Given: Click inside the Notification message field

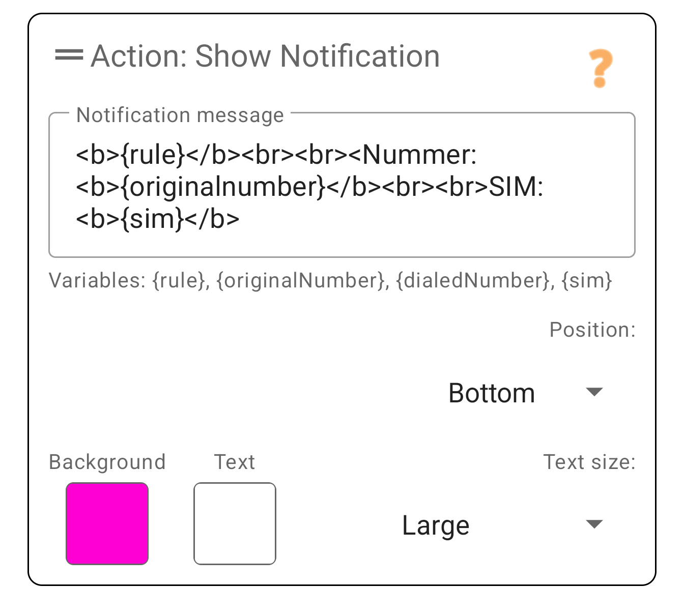Looking at the screenshot, I should tap(341, 186).
